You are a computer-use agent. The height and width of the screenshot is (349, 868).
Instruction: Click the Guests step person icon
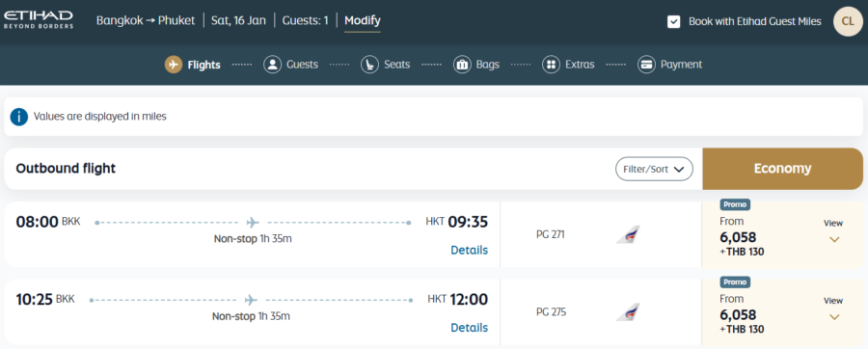[x=272, y=65]
